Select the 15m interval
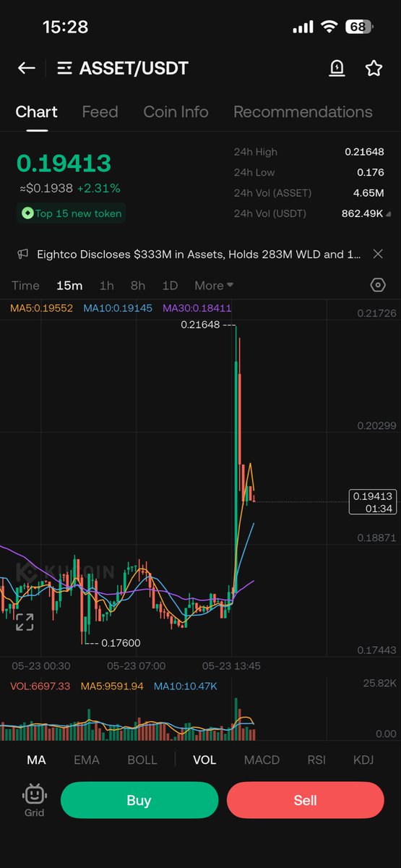Screen dimensions: 401x868 click(x=69, y=286)
